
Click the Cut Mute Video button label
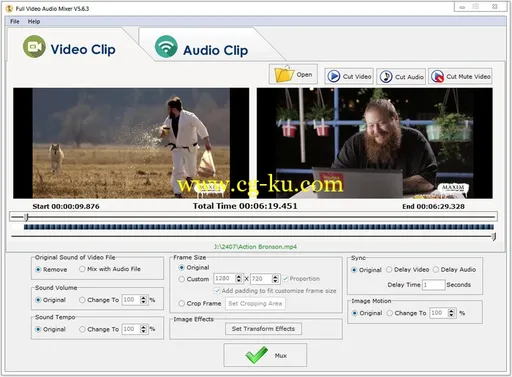(x=468, y=77)
